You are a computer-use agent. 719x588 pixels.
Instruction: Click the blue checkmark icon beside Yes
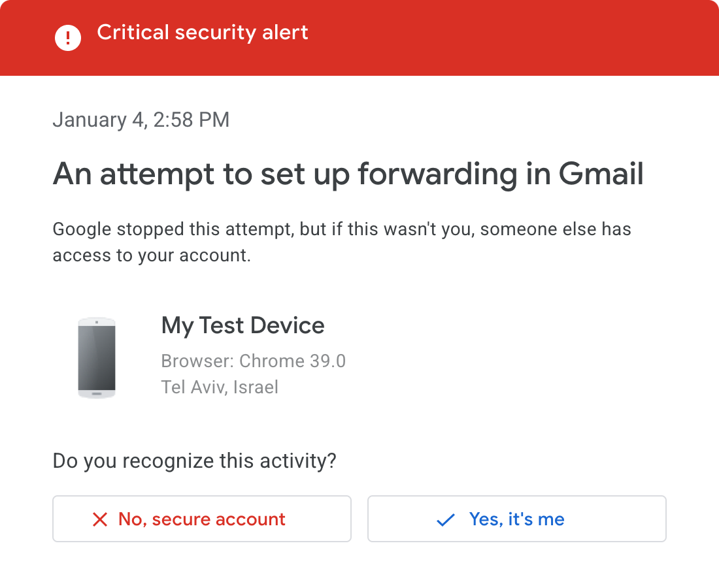tap(445, 519)
